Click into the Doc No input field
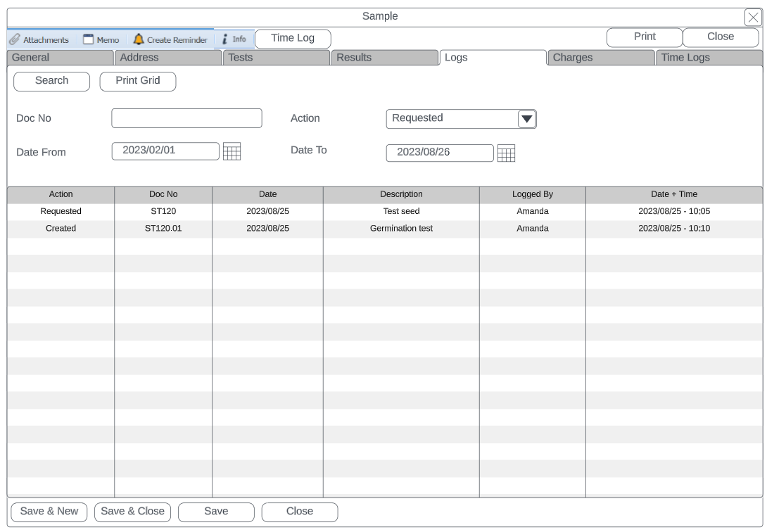Screen dimensions: 767x532 pos(186,118)
